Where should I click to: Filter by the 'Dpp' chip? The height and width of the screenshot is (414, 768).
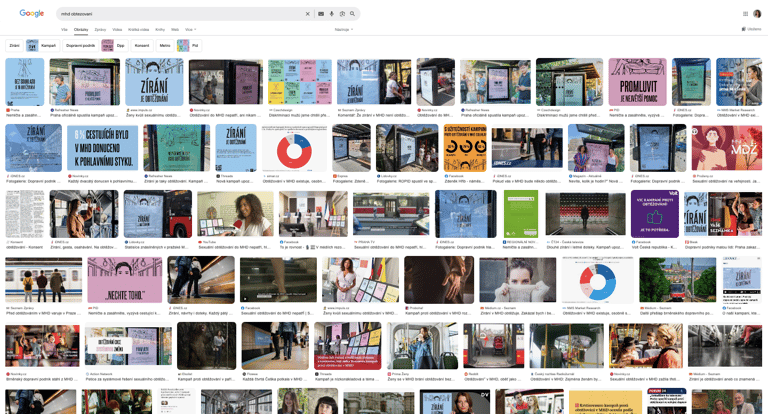click(115, 46)
